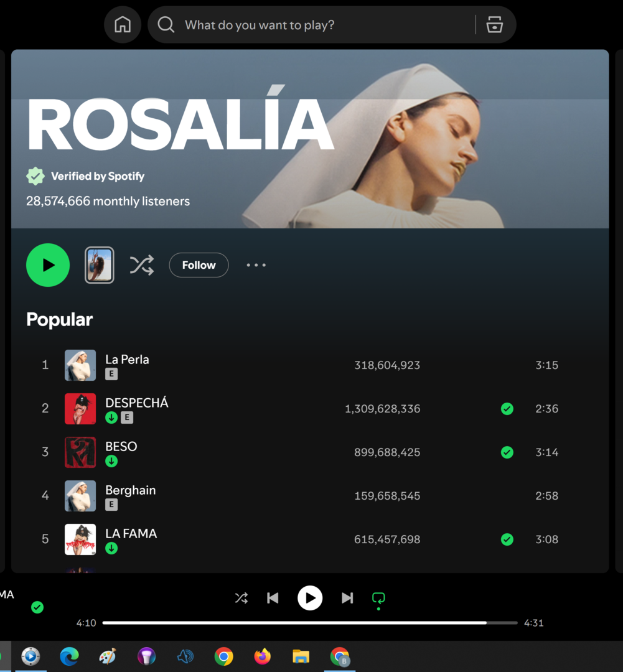The image size is (623, 672).
Task: Click La Perla duration 3:15
Action: click(546, 365)
